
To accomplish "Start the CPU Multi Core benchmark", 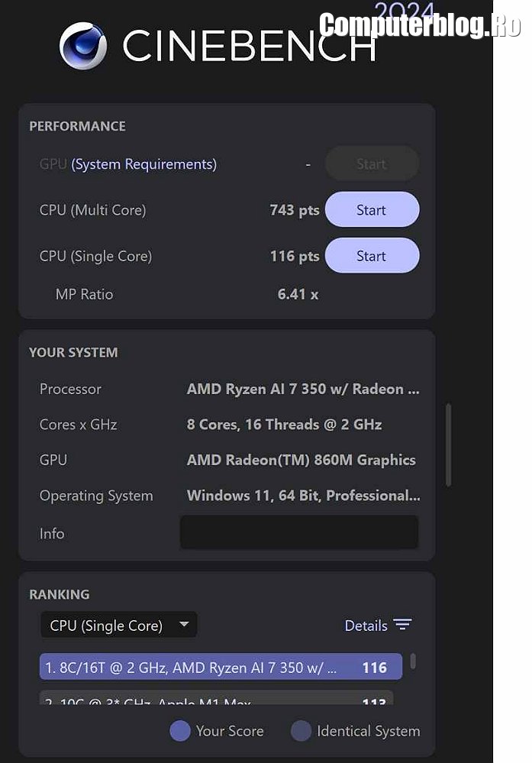I will pos(372,210).
